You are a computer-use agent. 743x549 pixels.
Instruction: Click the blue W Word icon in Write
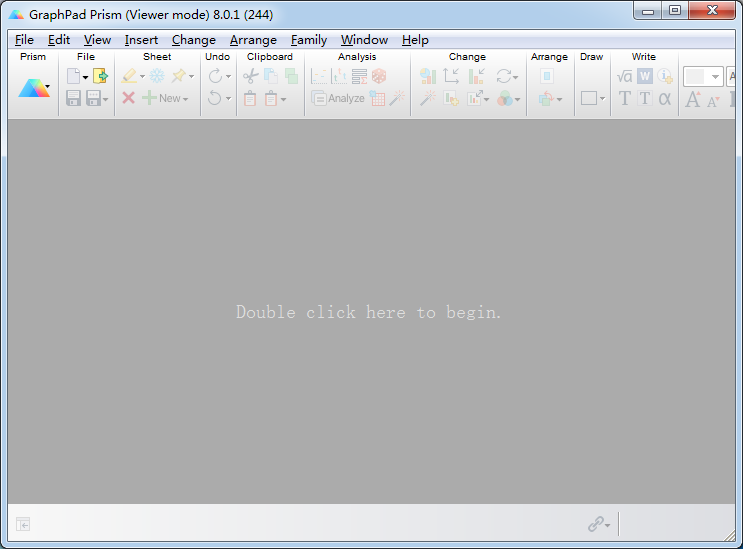[644, 76]
